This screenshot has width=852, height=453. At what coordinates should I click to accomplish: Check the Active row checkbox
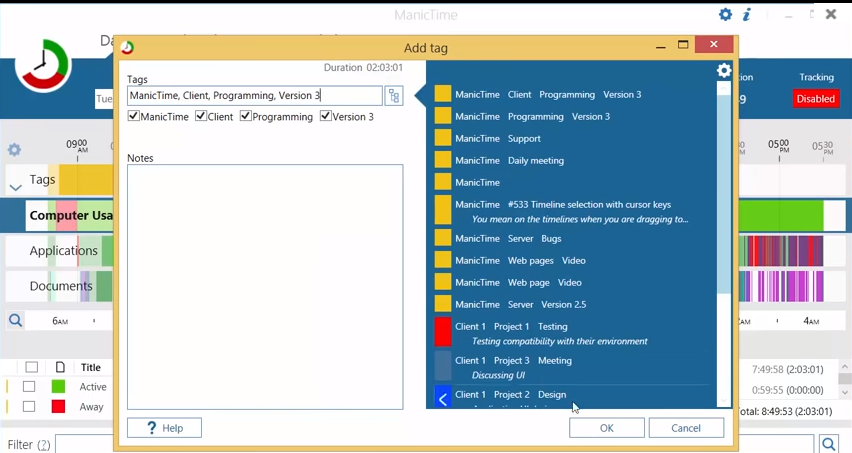tap(29, 387)
